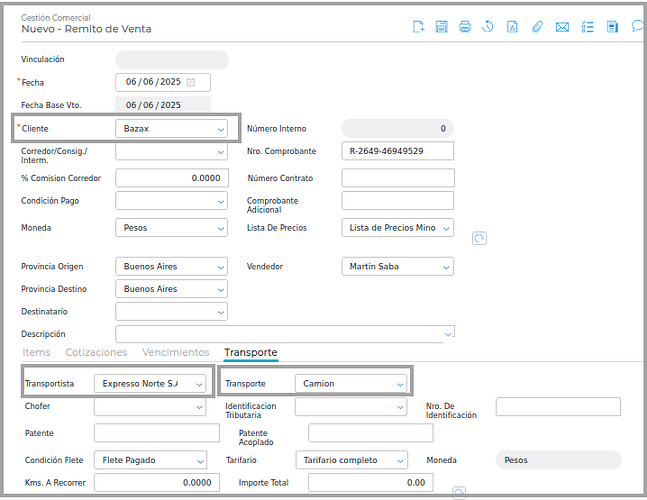Save the remito with the floppy icon
The height and width of the screenshot is (500, 647).
point(441,27)
